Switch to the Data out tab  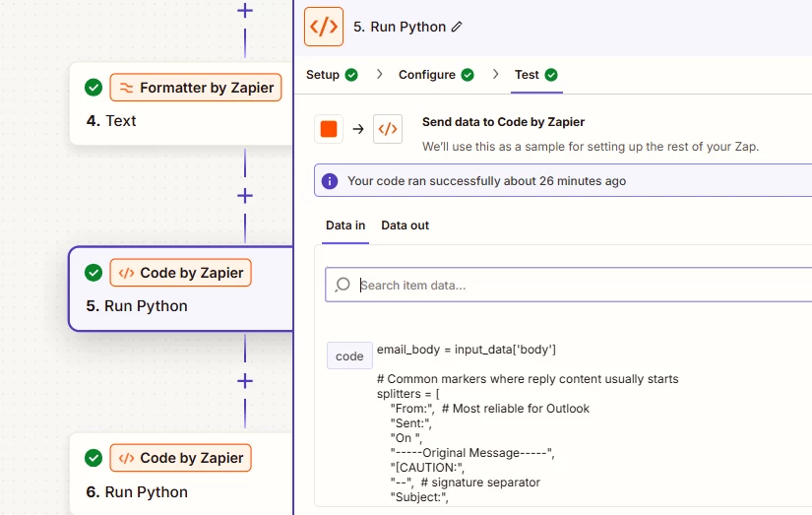tap(406, 225)
